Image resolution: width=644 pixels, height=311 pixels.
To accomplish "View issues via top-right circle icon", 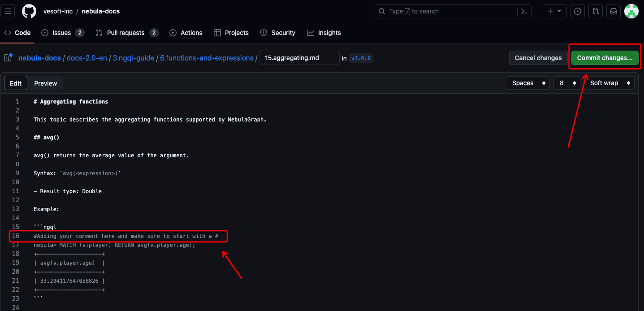I will [578, 11].
